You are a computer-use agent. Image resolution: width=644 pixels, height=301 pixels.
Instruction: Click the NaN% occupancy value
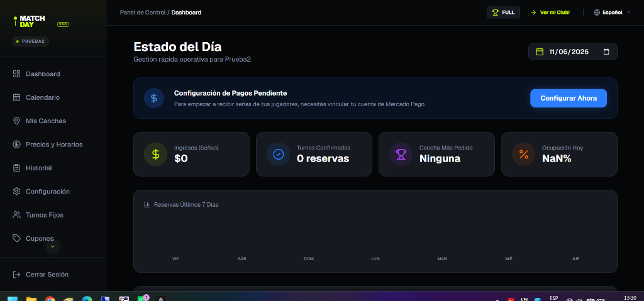pyautogui.click(x=557, y=158)
